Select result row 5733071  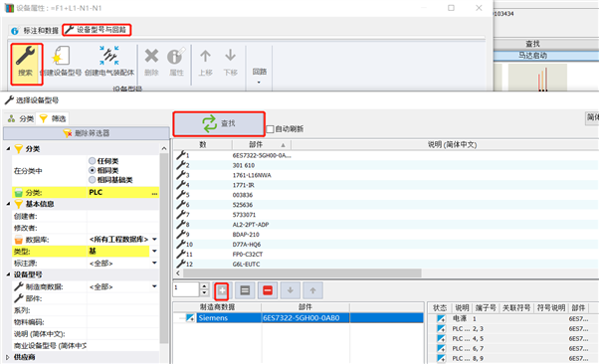click(x=386, y=215)
